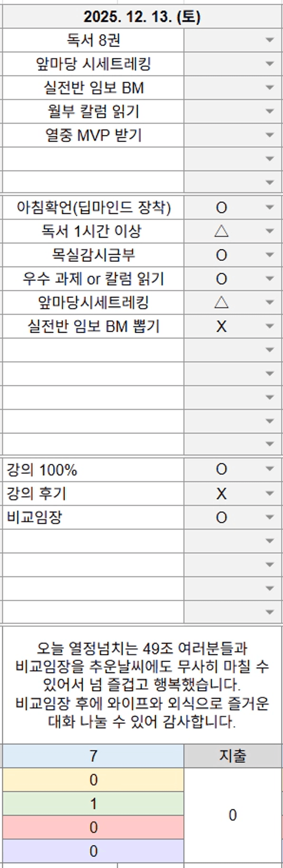Click the purple-shaded cell showing 0
The width and height of the screenshot is (283, 868).
tap(93, 851)
